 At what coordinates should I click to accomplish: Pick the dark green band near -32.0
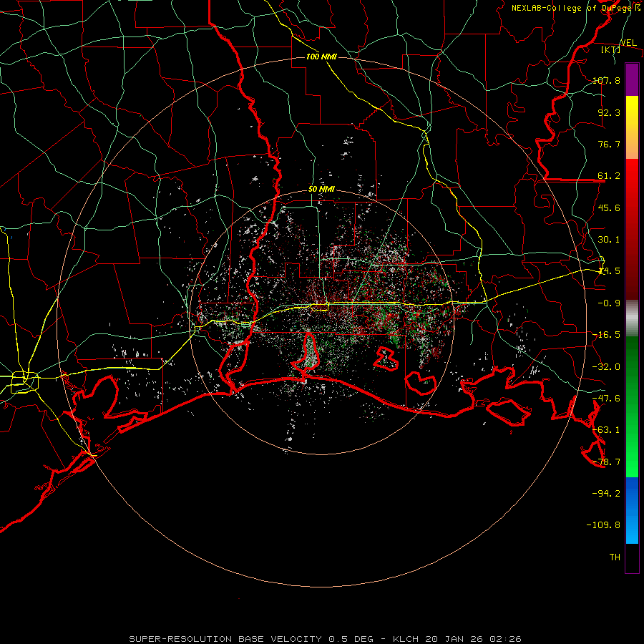(x=632, y=366)
